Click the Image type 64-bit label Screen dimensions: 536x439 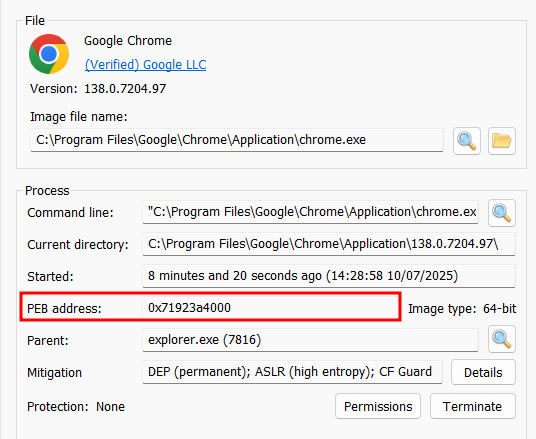coord(462,309)
